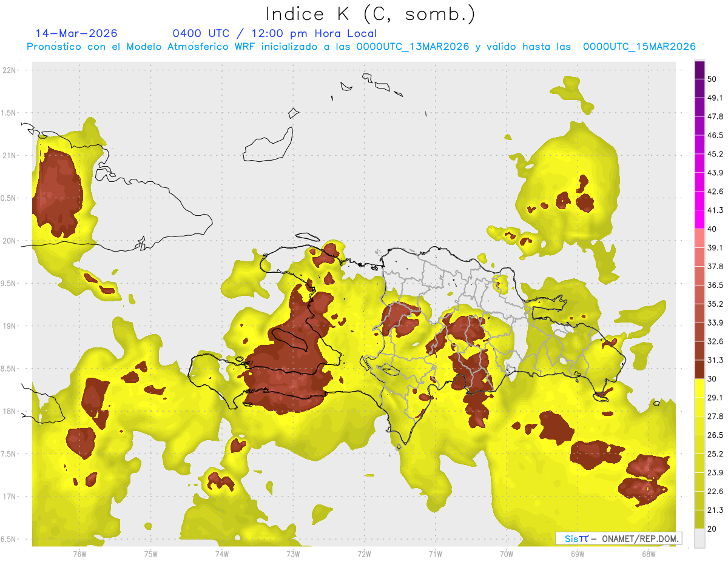The height and width of the screenshot is (562, 728).
Task: Click the time text "0400 UTC / 12:00 pm Hora Local"
Action: [275, 33]
